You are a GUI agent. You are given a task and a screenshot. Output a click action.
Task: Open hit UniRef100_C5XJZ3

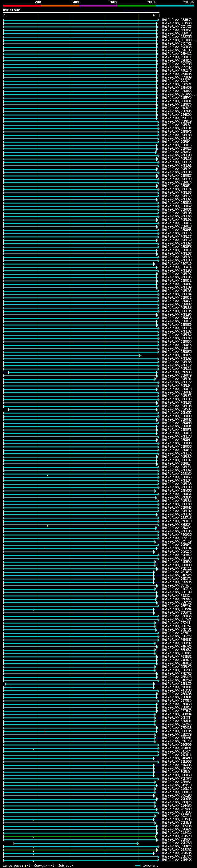tap(176, 26)
